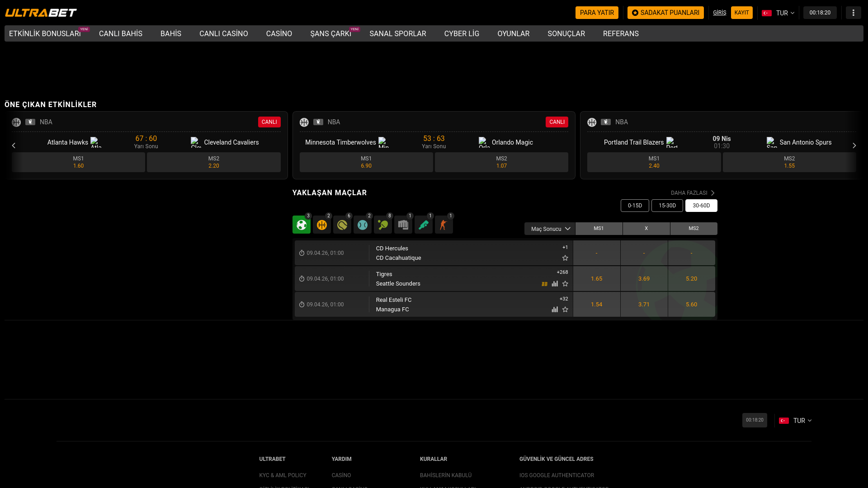
Task: Pick 3.71 draw odds Real Esteli match
Action: pos(644,305)
